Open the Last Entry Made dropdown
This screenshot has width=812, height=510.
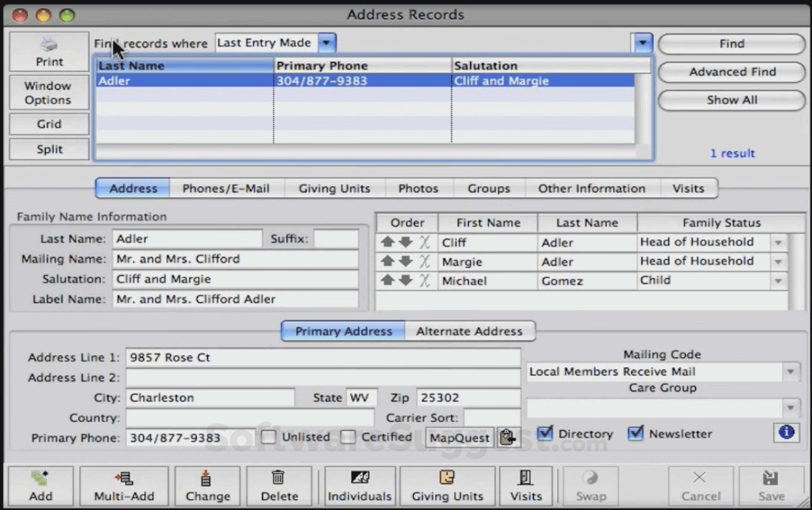pyautogui.click(x=326, y=42)
